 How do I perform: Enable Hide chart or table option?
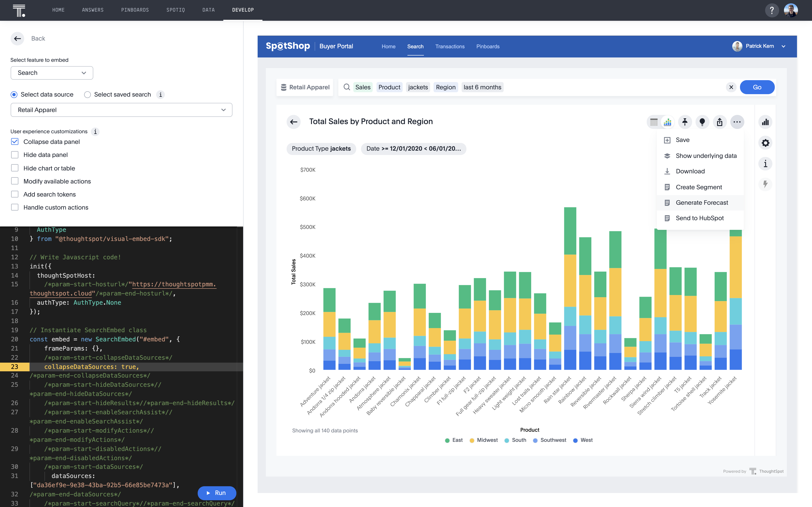point(15,168)
